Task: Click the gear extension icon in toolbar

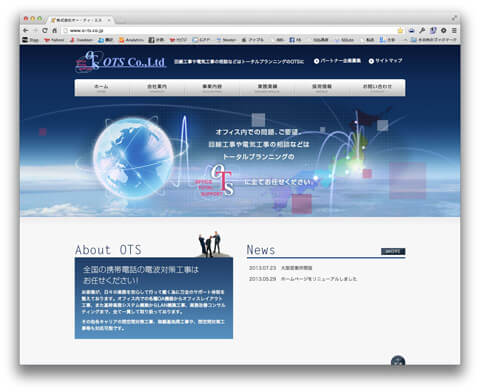Action: pyautogui.click(x=443, y=30)
